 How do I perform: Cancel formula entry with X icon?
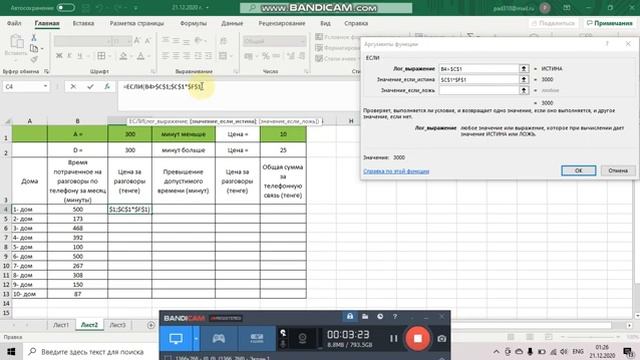(x=73, y=87)
